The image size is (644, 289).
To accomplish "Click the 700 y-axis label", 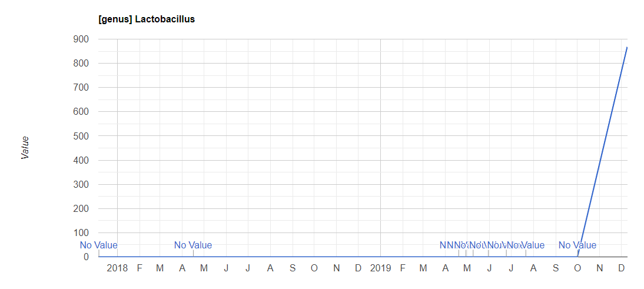I will [x=81, y=88].
